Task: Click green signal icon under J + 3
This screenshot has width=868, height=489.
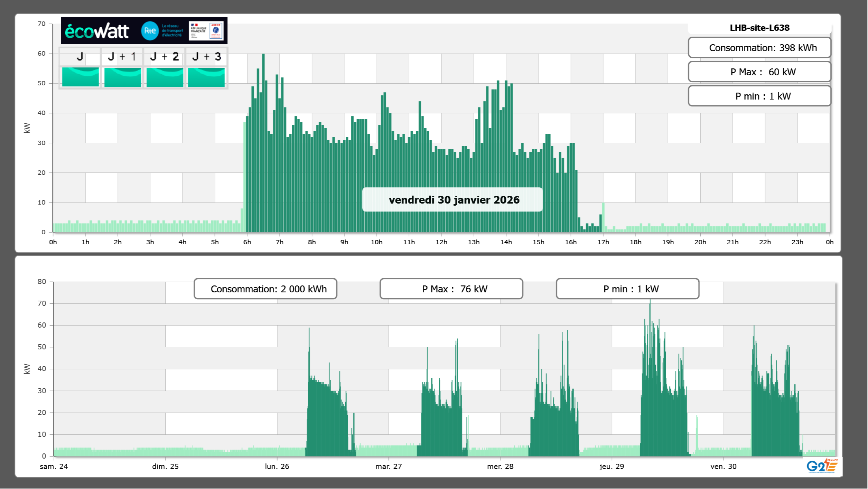Action: (x=206, y=77)
